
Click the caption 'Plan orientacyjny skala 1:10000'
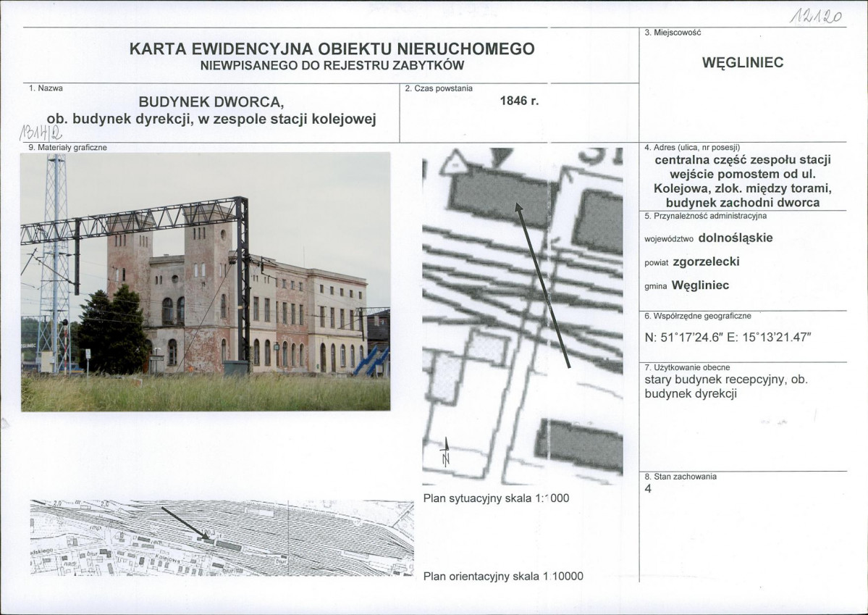click(503, 576)
